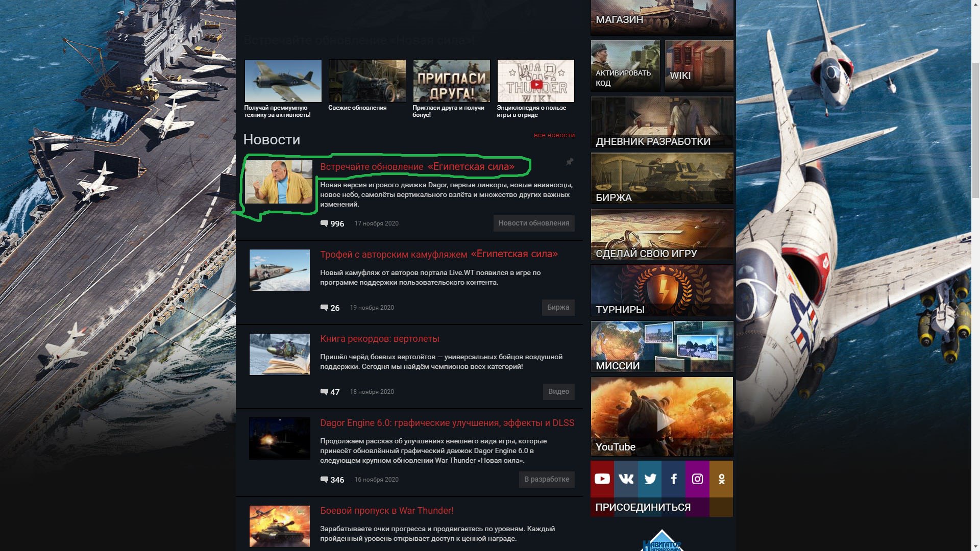
Task: Open the МАГАЗИН banner
Action: (662, 17)
